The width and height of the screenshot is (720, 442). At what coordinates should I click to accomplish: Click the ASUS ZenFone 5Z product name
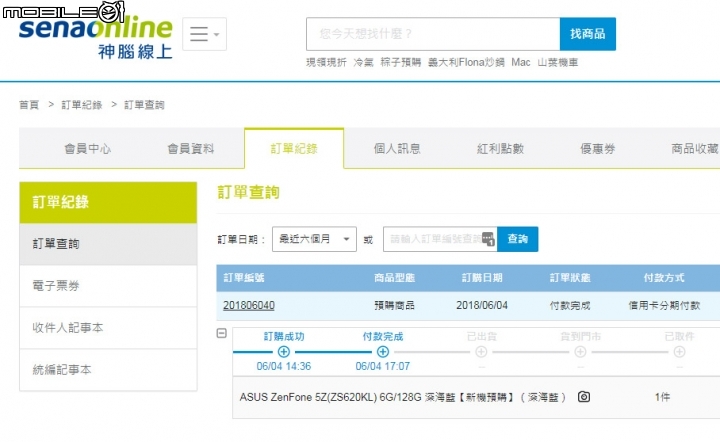click(402, 397)
